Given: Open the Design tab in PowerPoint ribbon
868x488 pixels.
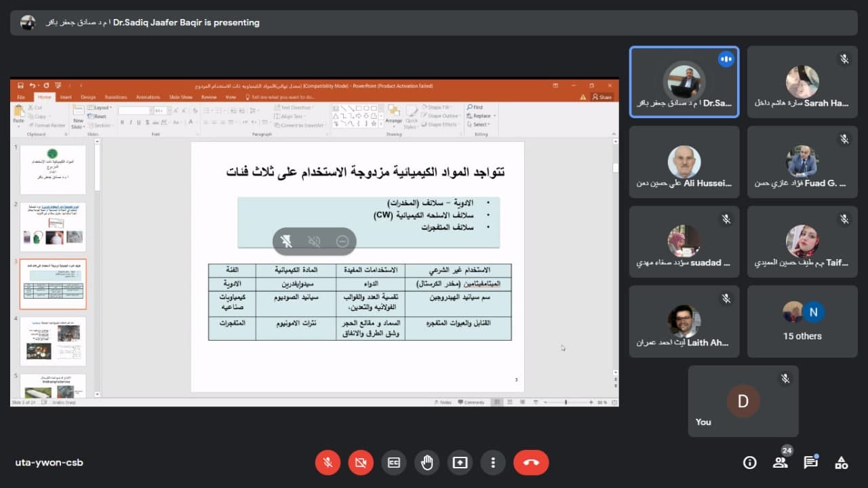Looking at the screenshot, I should (88, 97).
